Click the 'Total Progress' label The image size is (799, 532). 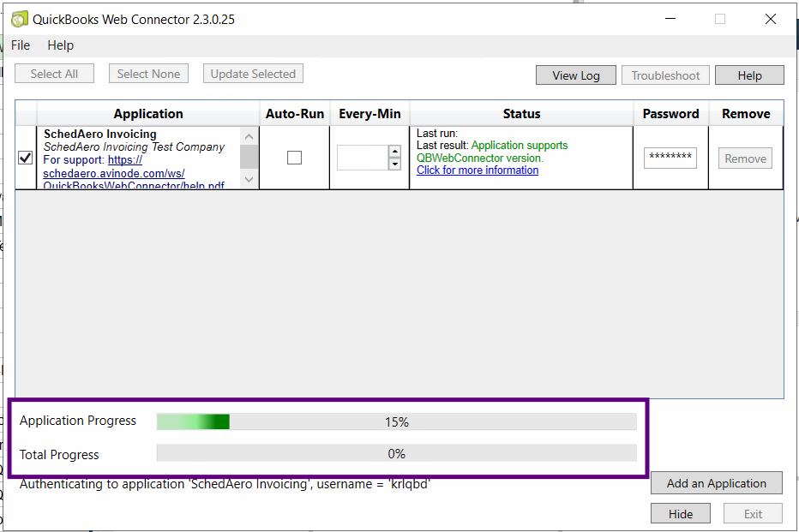[x=59, y=455]
